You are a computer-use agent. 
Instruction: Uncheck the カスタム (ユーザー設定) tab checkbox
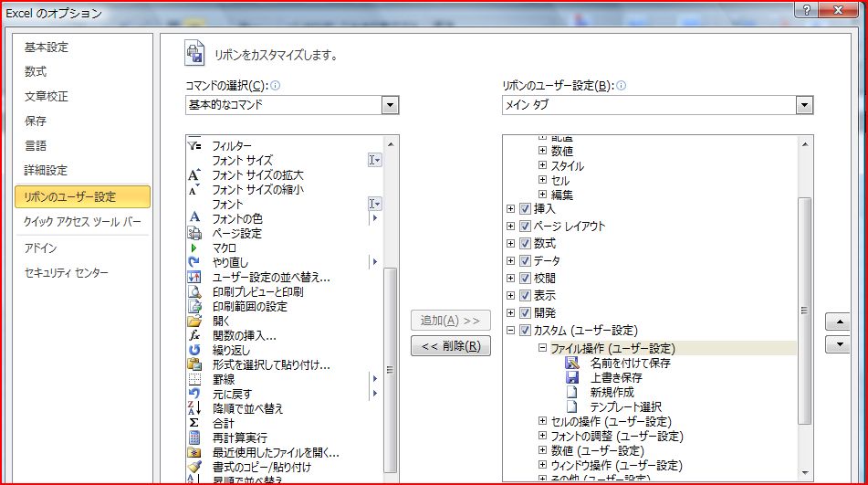point(525,330)
